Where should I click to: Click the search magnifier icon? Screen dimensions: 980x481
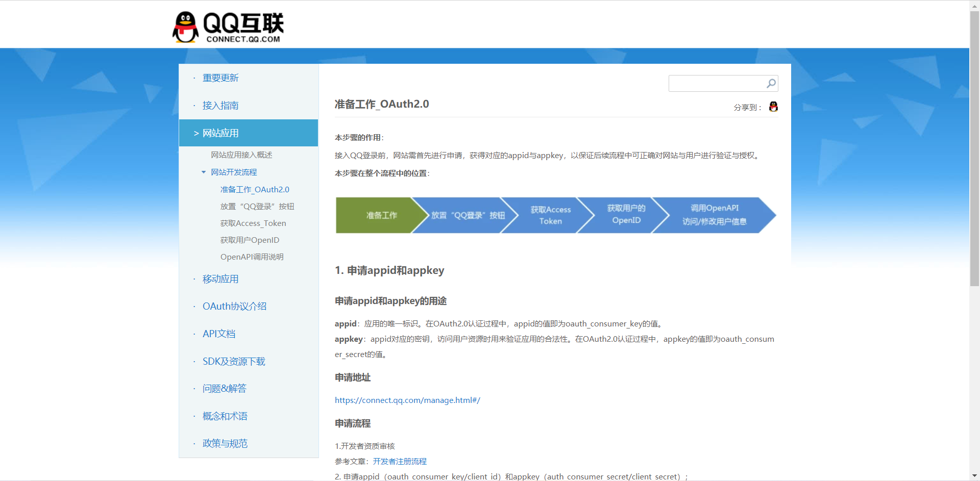[x=771, y=83]
